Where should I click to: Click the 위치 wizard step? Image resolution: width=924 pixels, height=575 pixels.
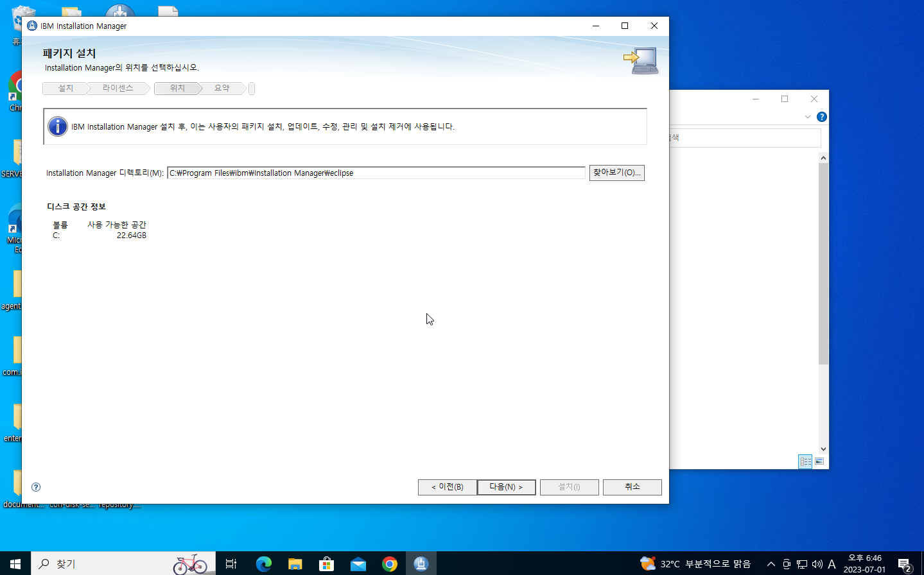177,89
